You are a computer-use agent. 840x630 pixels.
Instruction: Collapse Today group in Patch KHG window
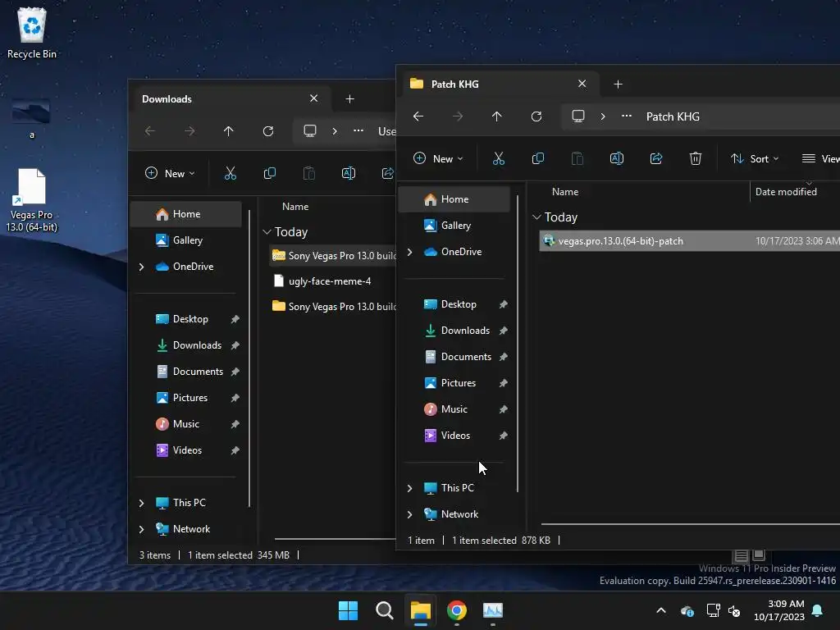(536, 217)
